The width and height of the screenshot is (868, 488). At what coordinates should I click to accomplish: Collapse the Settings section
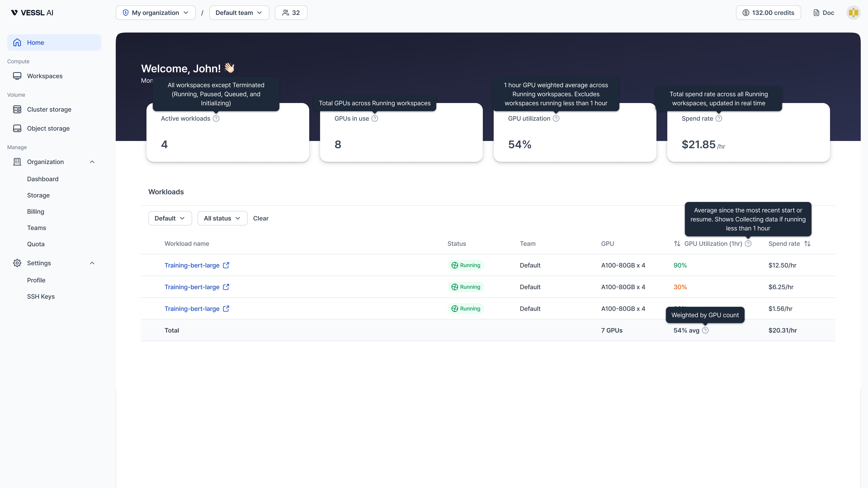[x=92, y=263]
